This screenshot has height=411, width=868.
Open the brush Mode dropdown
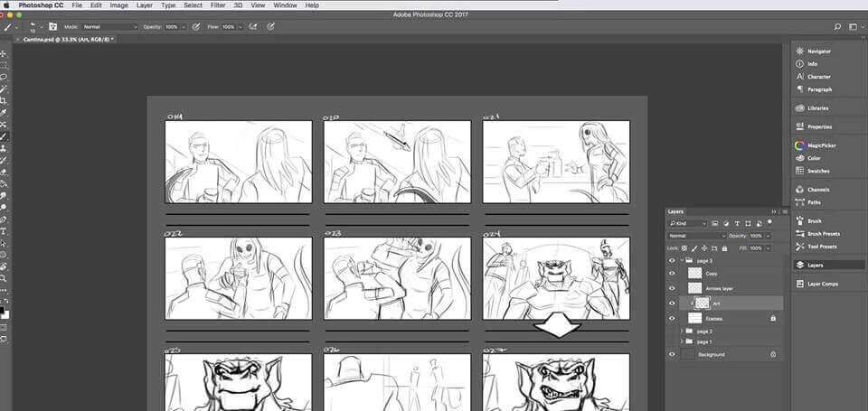tap(109, 26)
